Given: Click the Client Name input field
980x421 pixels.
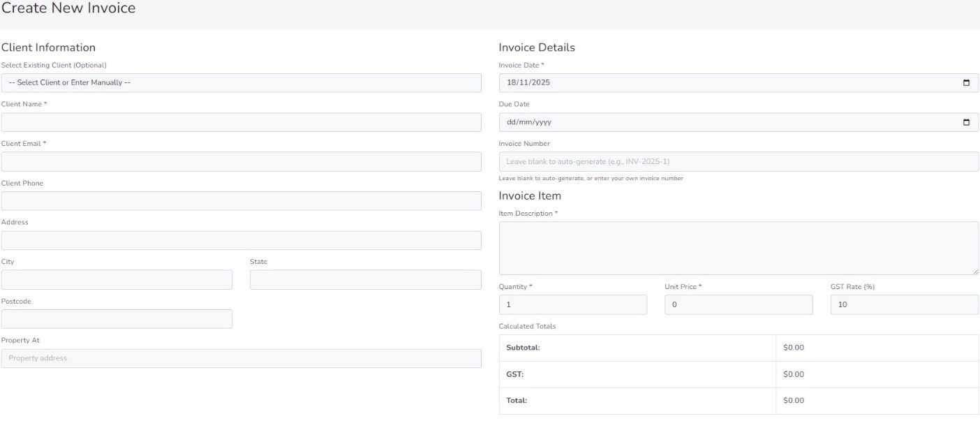Looking at the screenshot, I should tap(241, 123).
